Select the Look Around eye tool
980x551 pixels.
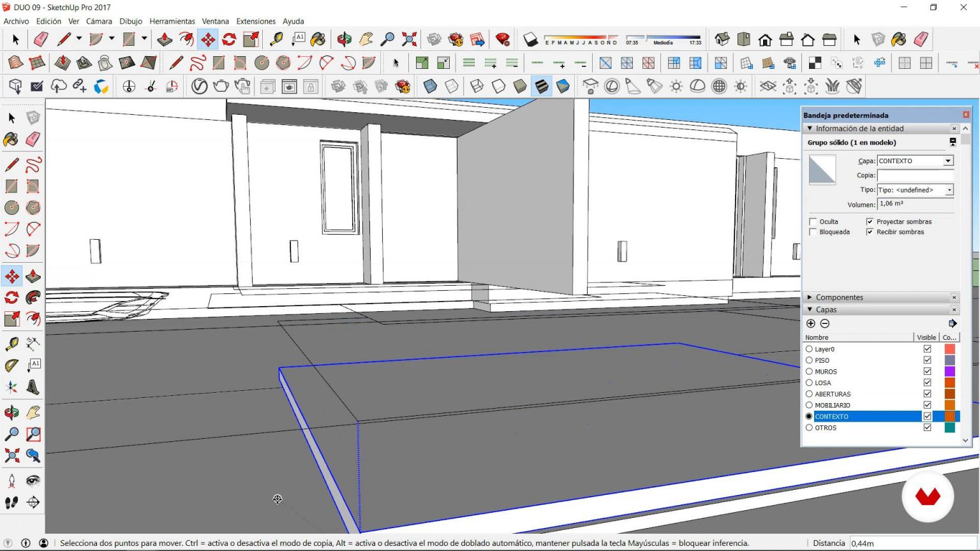[33, 481]
